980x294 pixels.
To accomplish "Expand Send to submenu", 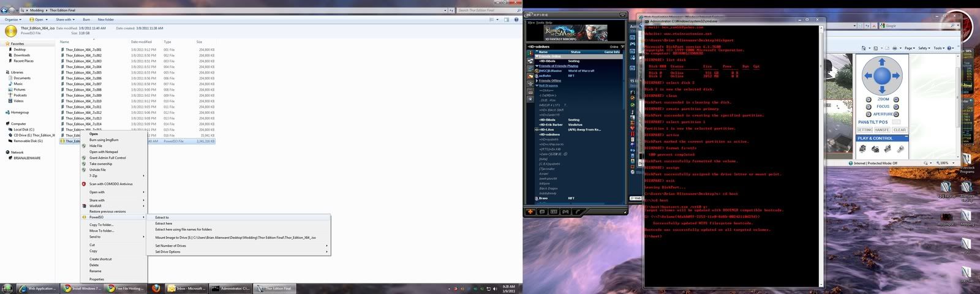I will click(x=115, y=236).
